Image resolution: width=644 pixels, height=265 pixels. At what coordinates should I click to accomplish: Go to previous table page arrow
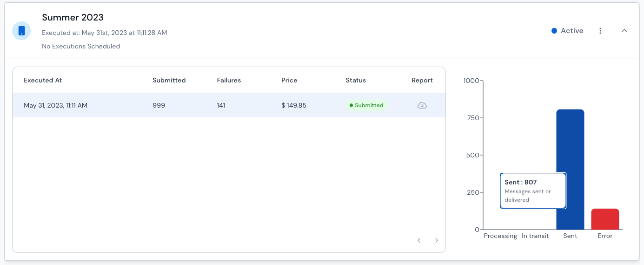[x=419, y=240]
